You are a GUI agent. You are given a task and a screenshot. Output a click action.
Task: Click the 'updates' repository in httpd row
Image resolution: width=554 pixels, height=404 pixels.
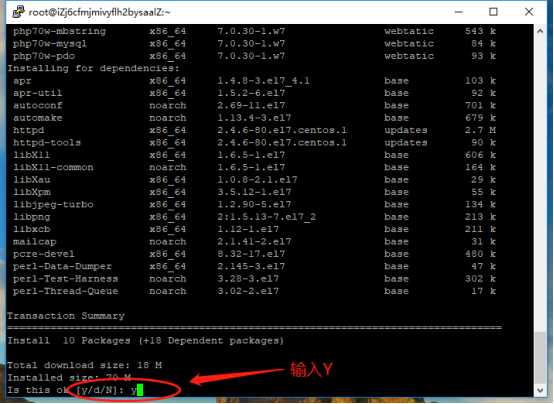(406, 130)
